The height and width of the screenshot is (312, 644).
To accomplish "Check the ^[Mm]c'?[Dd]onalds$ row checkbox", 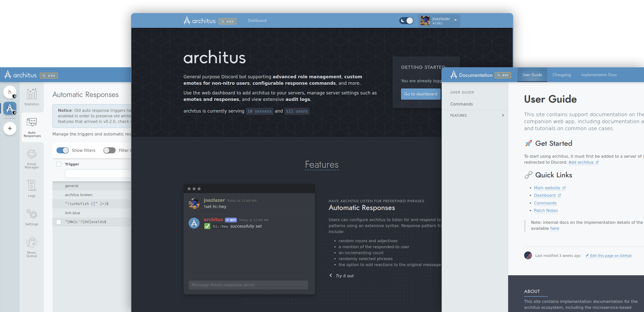I will [59, 222].
